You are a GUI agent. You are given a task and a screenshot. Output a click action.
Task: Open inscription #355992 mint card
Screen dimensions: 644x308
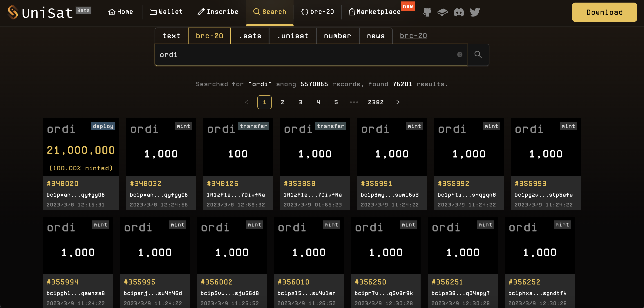click(469, 164)
